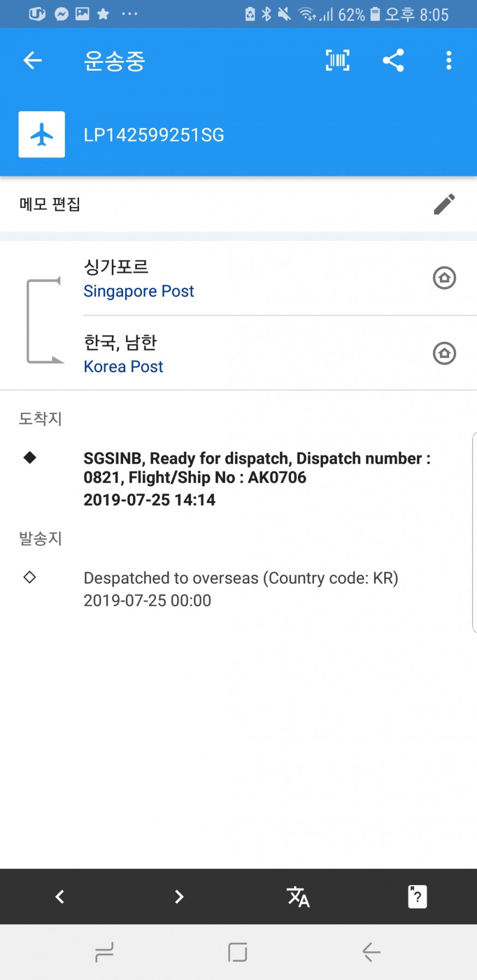Image resolution: width=477 pixels, height=980 pixels.
Task: Translate the tracking events
Action: pyautogui.click(x=298, y=896)
